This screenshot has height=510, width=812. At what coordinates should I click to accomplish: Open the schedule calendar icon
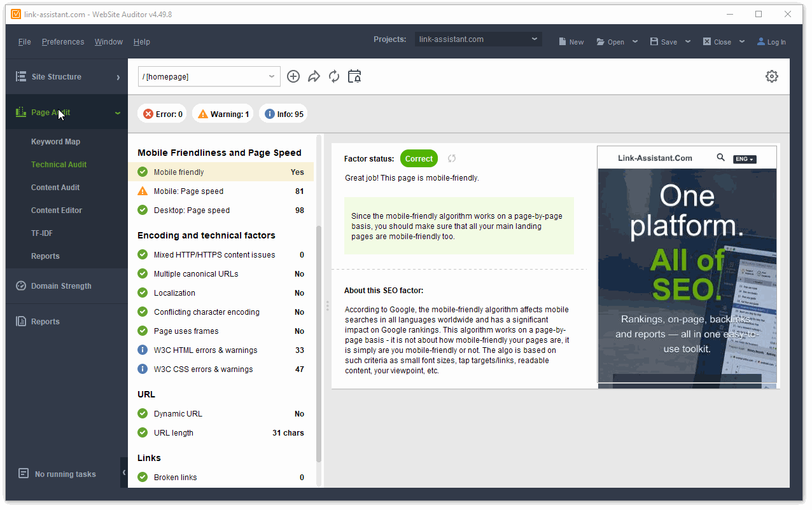pos(354,76)
